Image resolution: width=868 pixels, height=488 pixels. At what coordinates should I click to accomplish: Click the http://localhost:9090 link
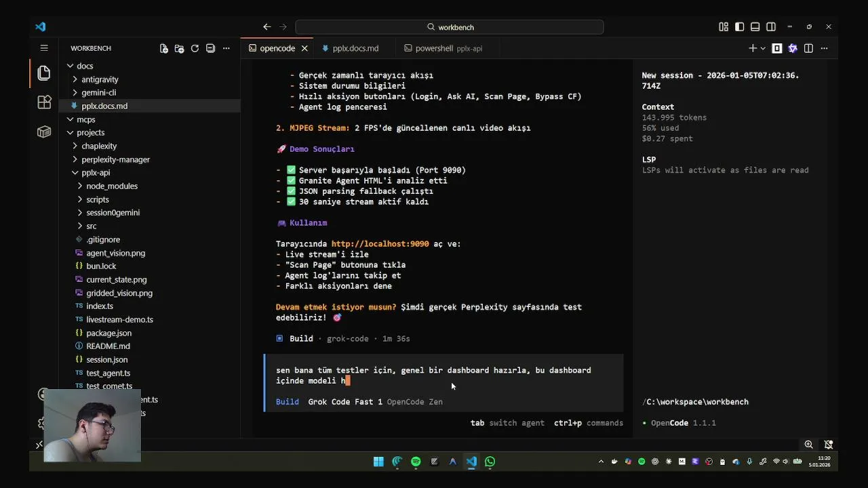tap(380, 244)
